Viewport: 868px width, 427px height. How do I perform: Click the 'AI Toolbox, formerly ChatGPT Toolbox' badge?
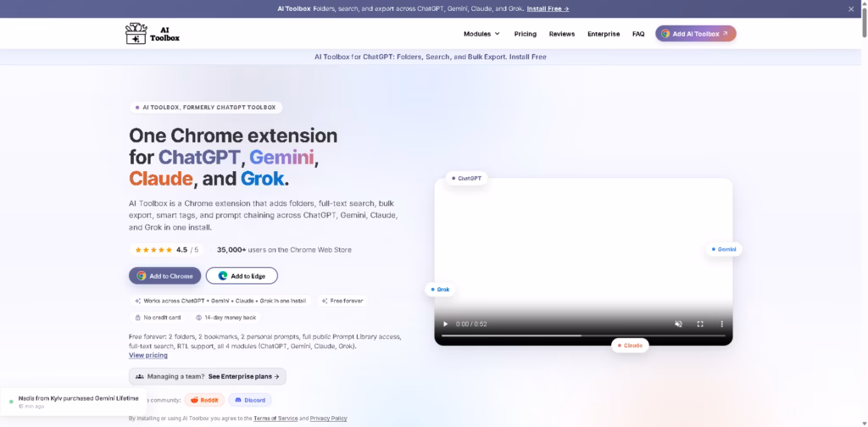pyautogui.click(x=206, y=108)
